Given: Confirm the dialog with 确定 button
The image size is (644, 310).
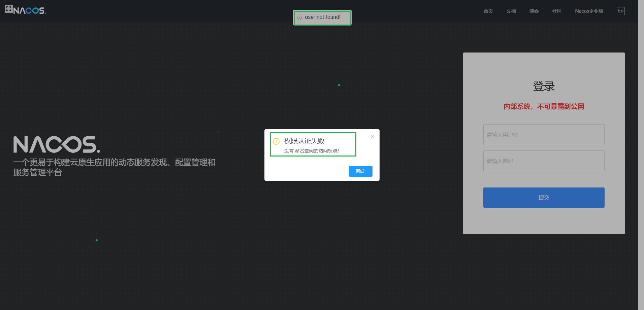Looking at the screenshot, I should (x=361, y=171).
